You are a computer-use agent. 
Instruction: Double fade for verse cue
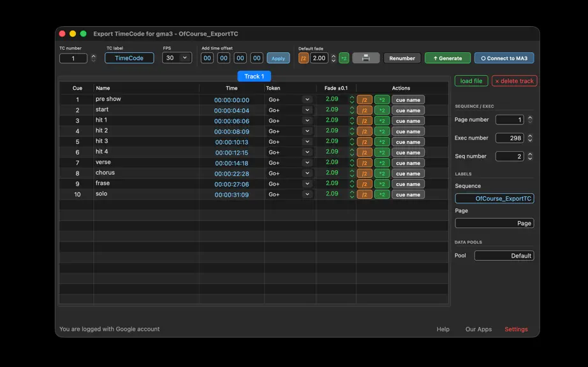click(382, 163)
